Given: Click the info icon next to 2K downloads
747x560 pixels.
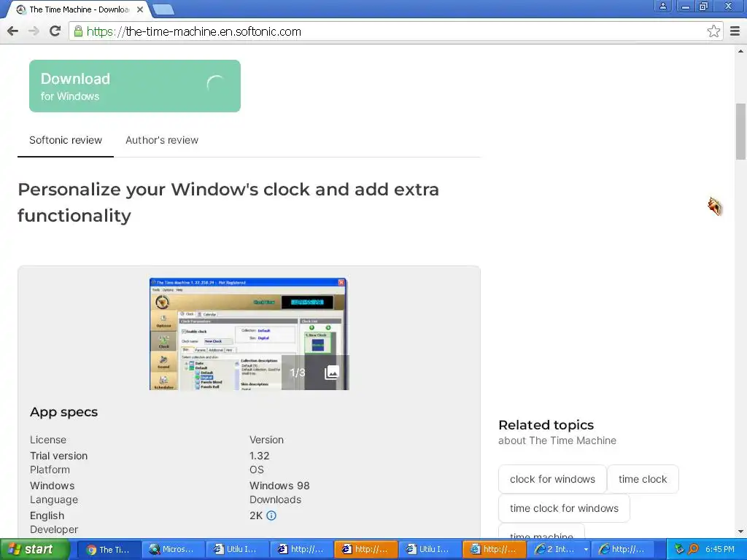Looking at the screenshot, I should point(271,516).
